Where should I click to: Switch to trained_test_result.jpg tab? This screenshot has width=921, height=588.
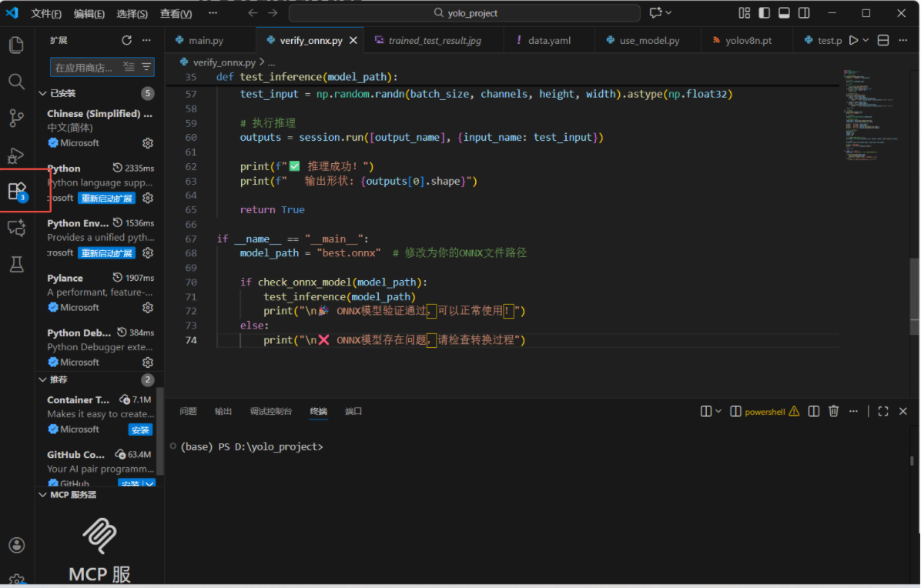click(434, 41)
